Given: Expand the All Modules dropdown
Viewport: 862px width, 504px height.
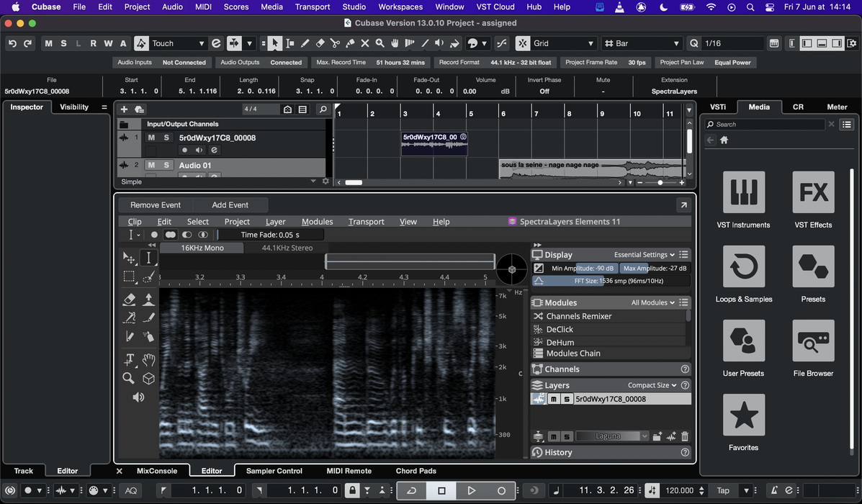Looking at the screenshot, I should coord(653,303).
